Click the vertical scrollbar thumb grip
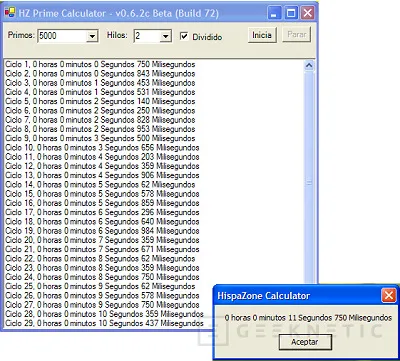The image size is (400, 361). (x=309, y=183)
